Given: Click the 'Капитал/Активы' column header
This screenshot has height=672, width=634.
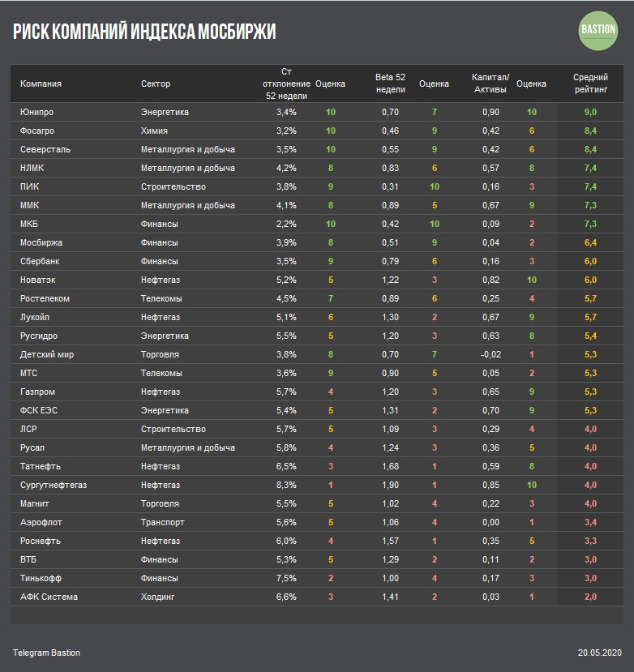Looking at the screenshot, I should pos(490,83).
